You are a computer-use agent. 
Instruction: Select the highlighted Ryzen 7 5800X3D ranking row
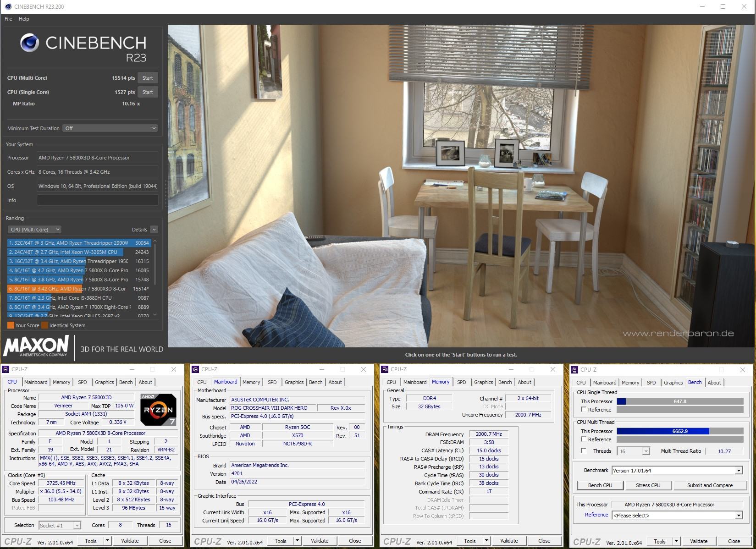coord(79,289)
